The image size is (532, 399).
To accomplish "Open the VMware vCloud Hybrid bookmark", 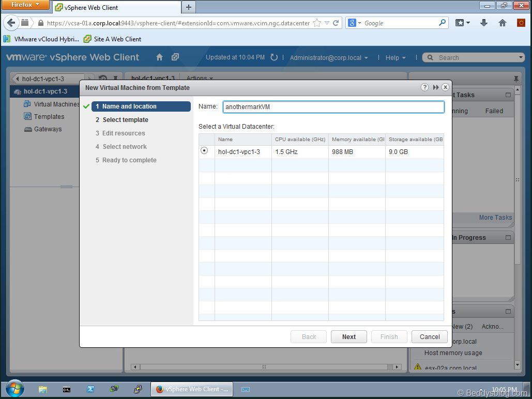I will coord(41,39).
